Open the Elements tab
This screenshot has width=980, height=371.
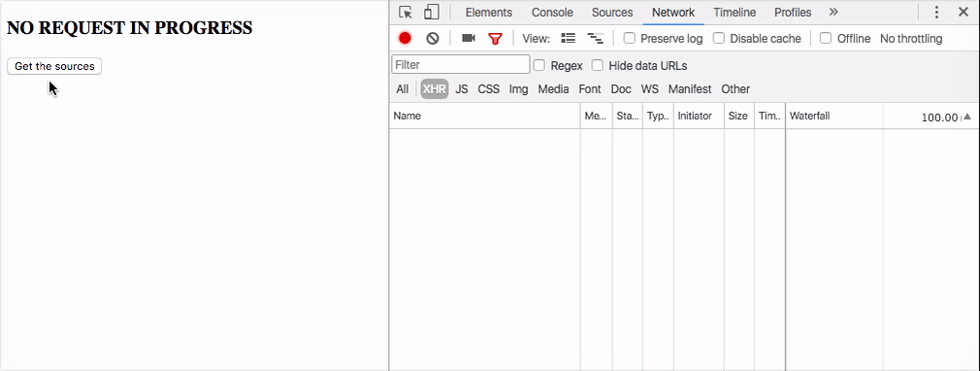point(489,13)
